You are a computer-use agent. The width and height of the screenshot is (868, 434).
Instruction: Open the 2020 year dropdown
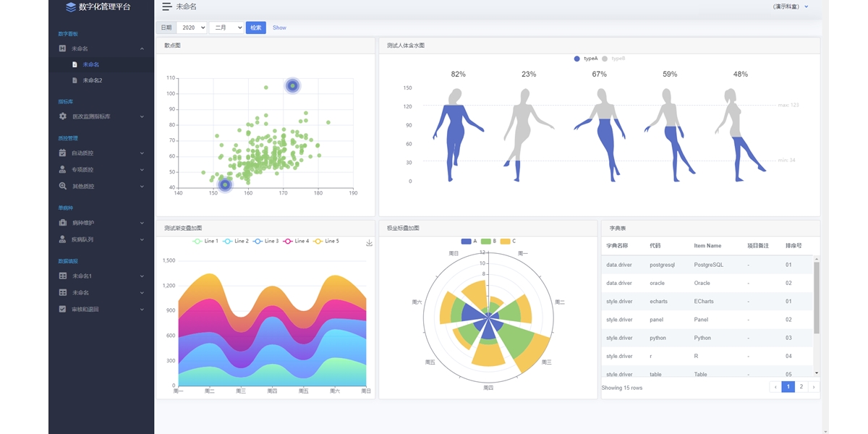click(192, 27)
